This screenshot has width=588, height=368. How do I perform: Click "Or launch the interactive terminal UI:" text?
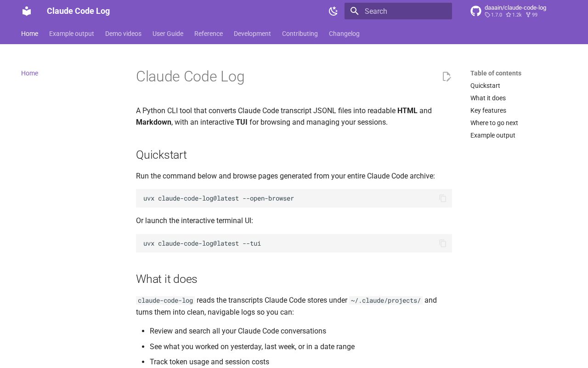coord(194,221)
